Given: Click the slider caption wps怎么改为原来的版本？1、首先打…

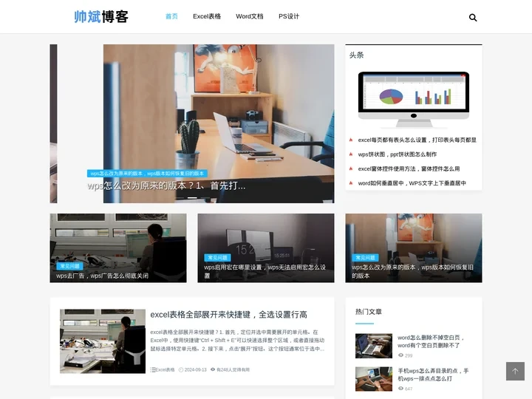Looking at the screenshot, I should (x=166, y=186).
